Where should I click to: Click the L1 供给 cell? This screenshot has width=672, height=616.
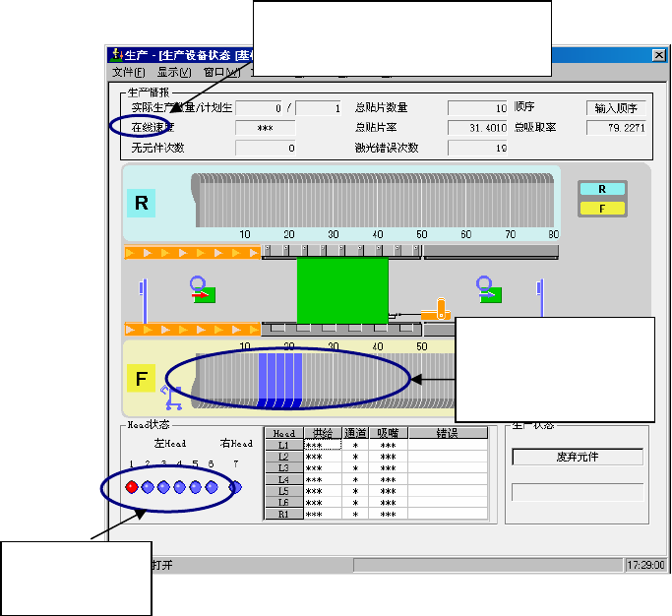click(323, 445)
